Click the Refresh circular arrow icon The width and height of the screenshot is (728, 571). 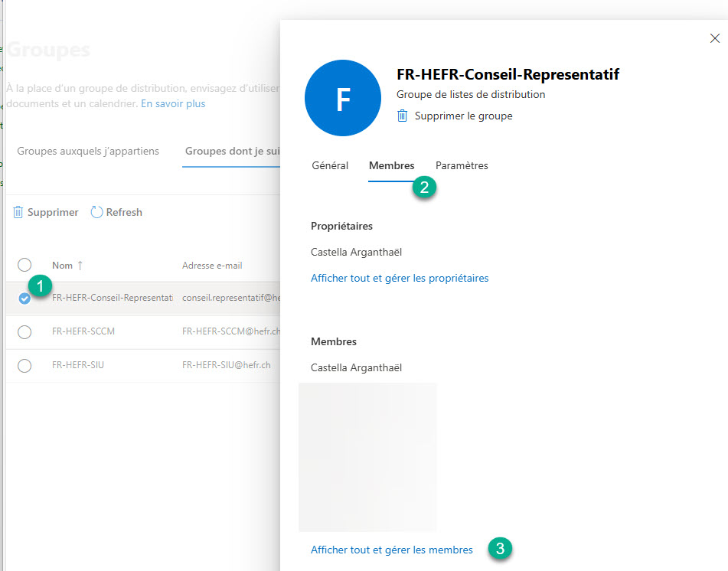click(96, 213)
